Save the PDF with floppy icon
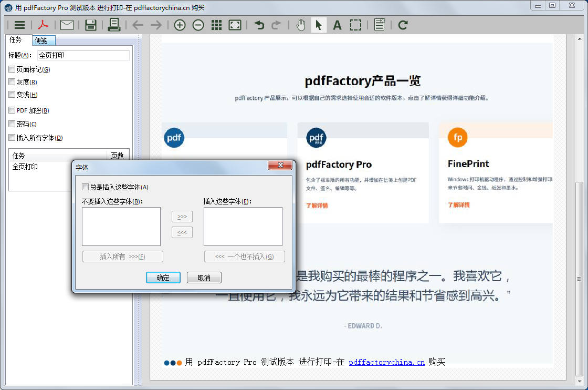 point(91,25)
